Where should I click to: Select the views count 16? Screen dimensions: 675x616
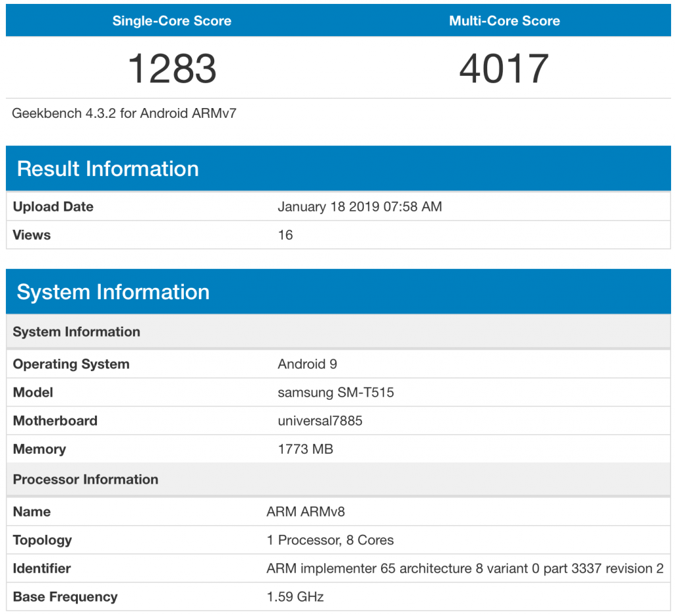285,235
